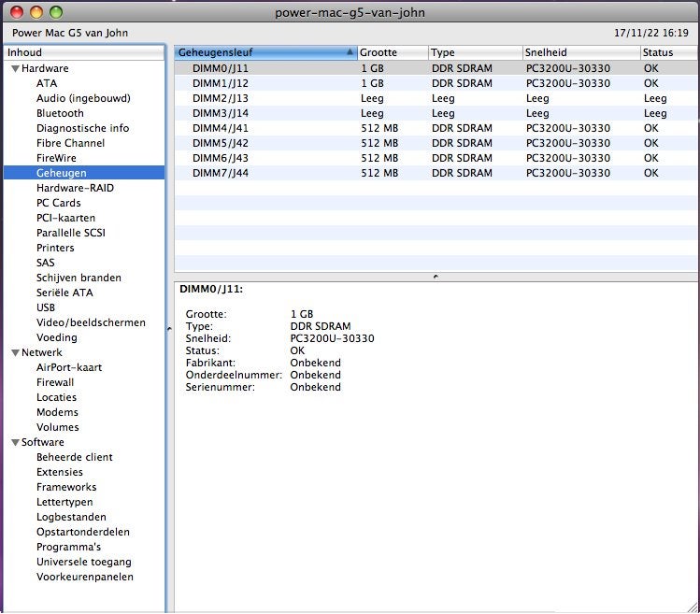
Task: Select the DIMM4/J41 memory slot row
Action: 436,128
